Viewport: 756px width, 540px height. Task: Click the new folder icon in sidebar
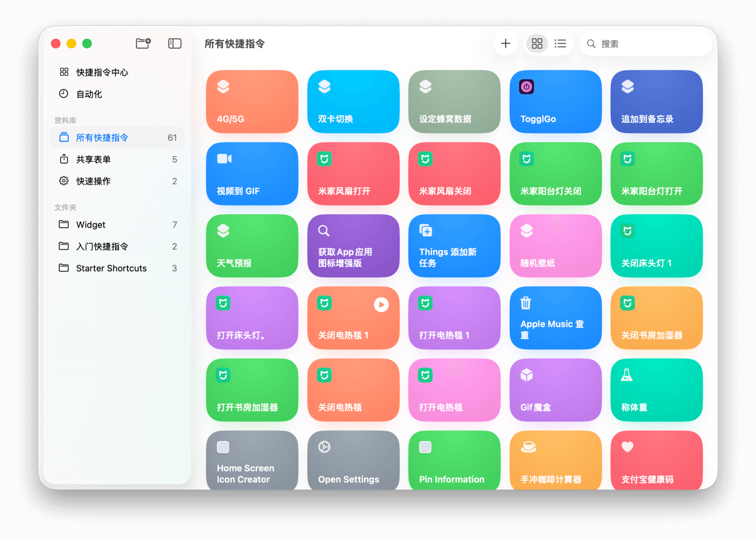point(143,44)
